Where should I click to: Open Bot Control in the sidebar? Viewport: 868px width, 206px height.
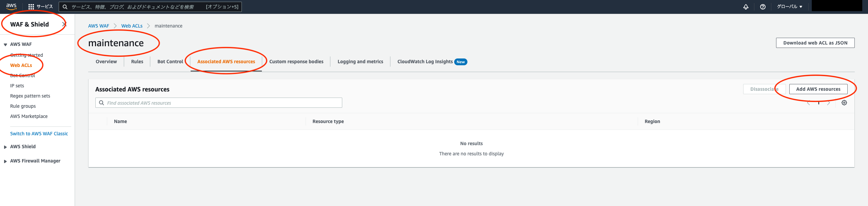coord(22,75)
